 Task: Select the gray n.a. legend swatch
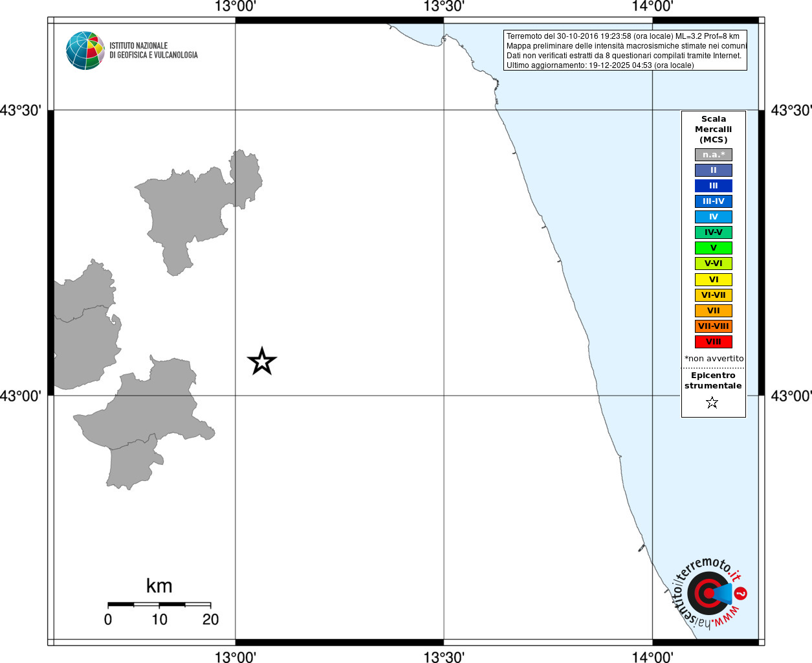coord(714,155)
